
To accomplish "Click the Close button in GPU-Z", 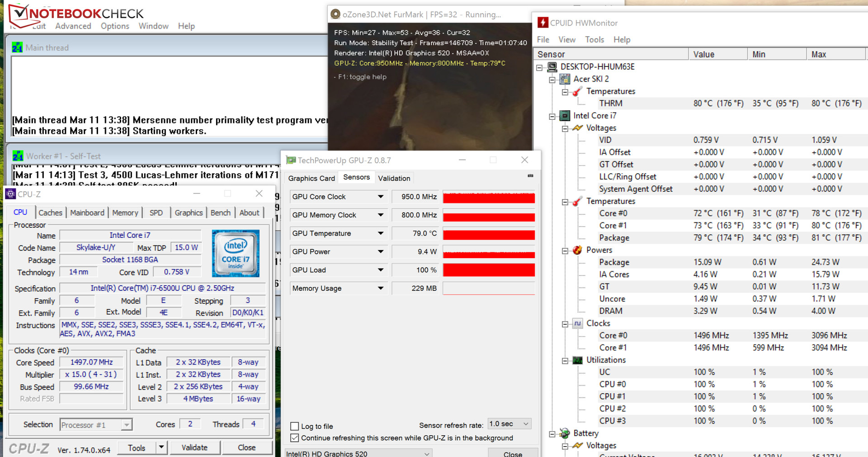I will 513,453.
